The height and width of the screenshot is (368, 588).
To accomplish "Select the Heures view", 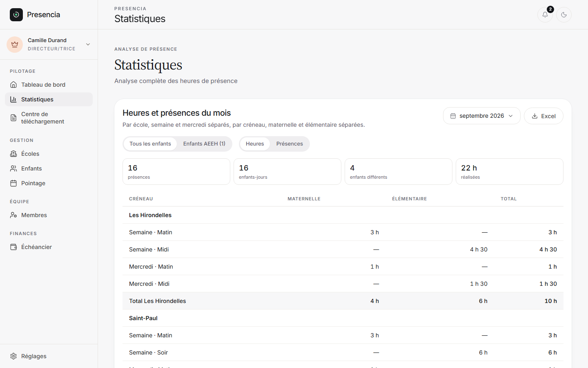I will tap(255, 144).
